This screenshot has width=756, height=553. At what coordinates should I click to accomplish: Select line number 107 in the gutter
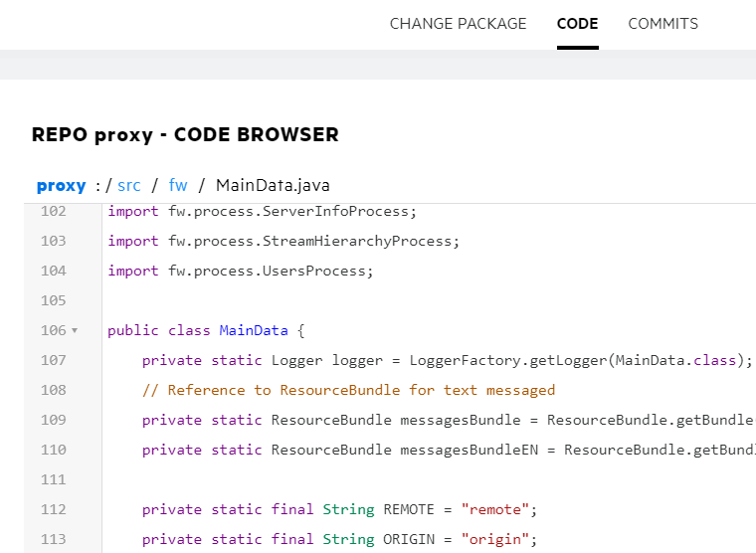coord(53,360)
